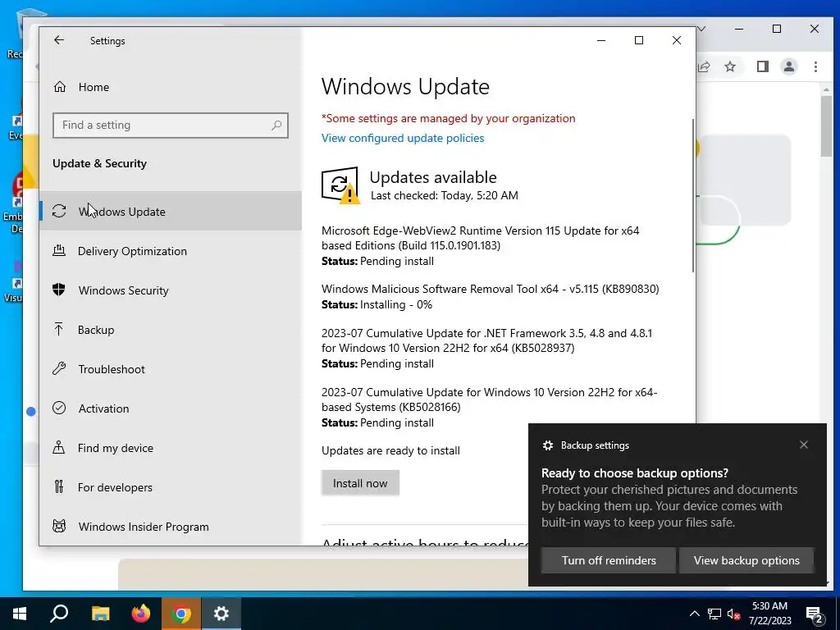Viewport: 840px width, 630px height.
Task: Open Troubleshoot page
Action: [x=171, y=369]
